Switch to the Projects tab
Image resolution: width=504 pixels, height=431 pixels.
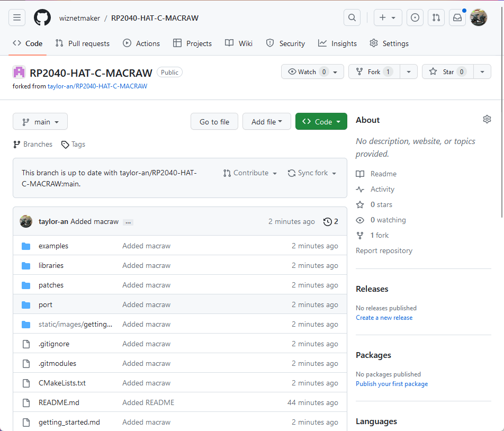(x=193, y=43)
